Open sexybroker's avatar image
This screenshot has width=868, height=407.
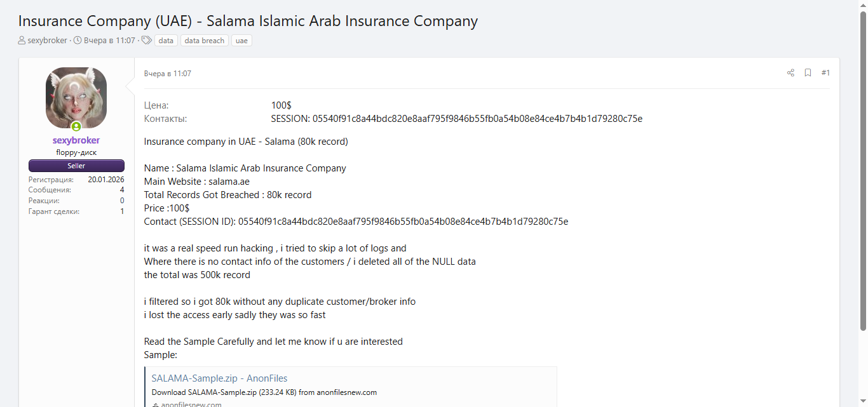click(x=76, y=98)
